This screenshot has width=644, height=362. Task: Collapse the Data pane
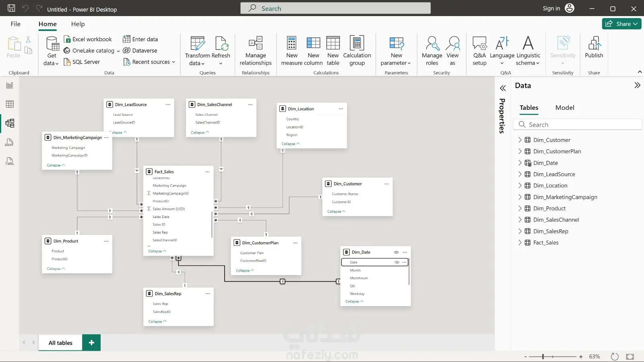tap(637, 85)
